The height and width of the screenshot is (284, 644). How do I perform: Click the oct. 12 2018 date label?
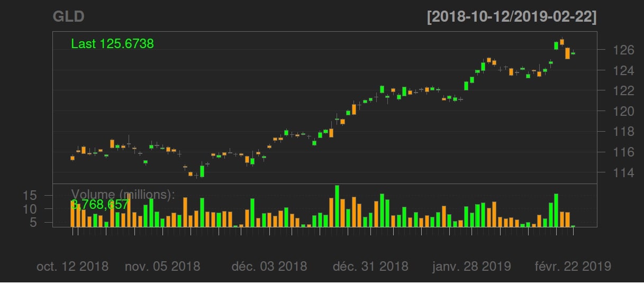(x=72, y=267)
